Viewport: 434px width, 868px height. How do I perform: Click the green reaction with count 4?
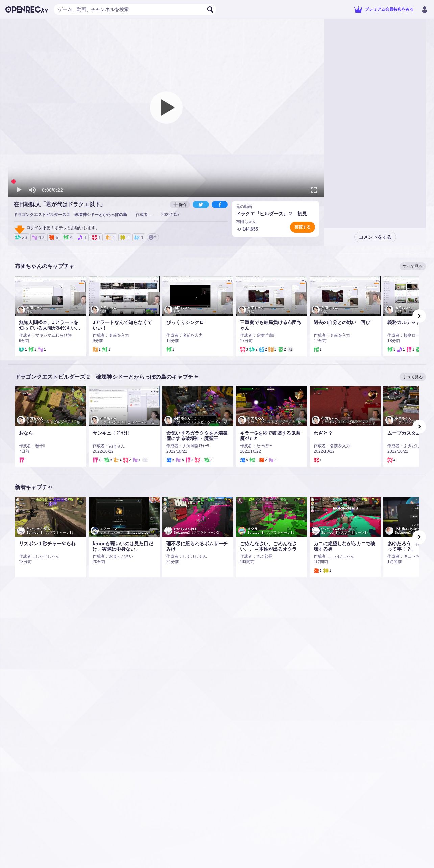(x=68, y=237)
